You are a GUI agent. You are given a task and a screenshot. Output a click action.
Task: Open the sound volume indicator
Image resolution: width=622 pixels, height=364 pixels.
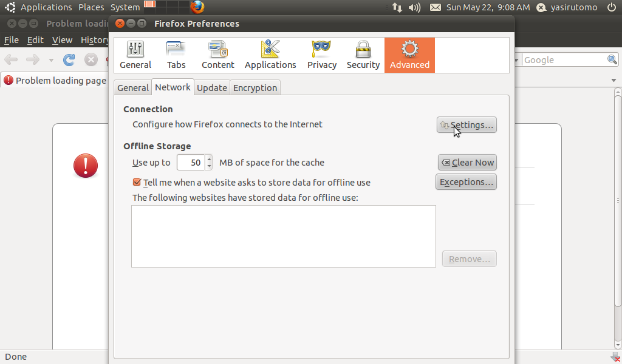point(414,7)
